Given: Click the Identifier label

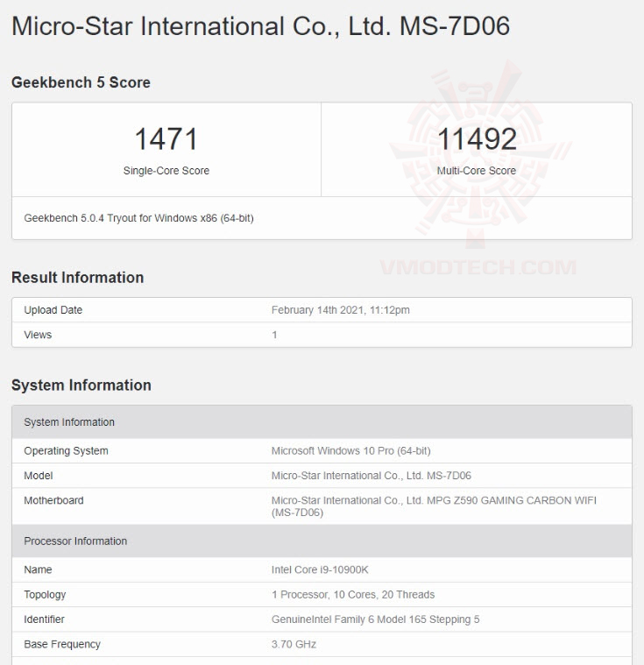Looking at the screenshot, I should (x=44, y=619).
